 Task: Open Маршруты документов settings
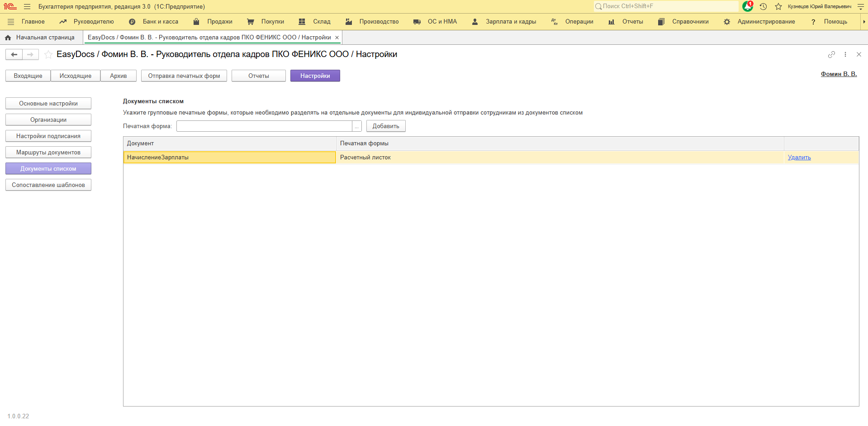(x=48, y=153)
